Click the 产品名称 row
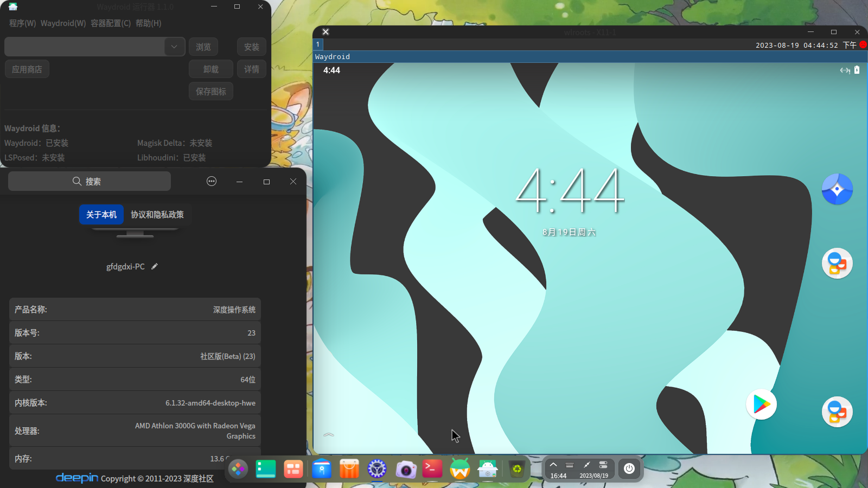The height and width of the screenshot is (488, 868). pos(135,309)
